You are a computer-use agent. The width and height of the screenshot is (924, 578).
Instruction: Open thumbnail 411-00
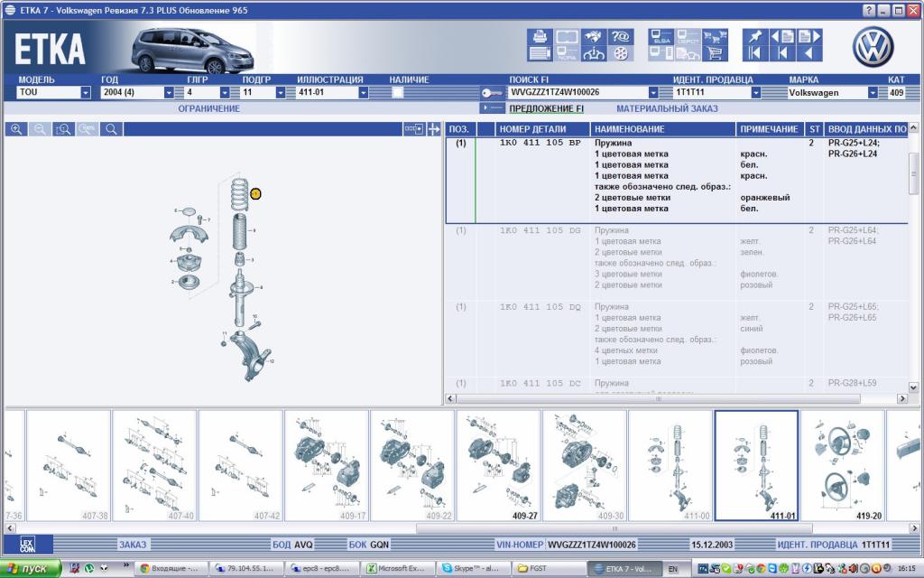click(x=670, y=465)
